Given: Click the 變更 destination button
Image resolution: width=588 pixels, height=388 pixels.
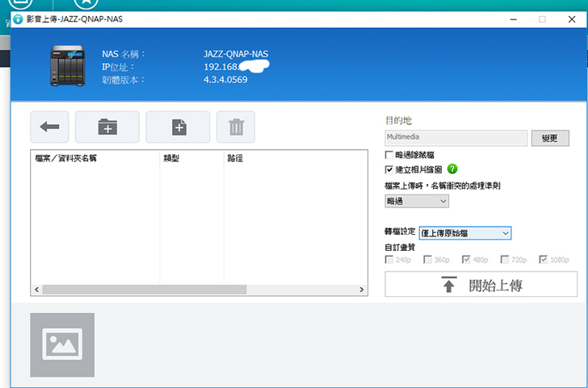Looking at the screenshot, I should 550,138.
